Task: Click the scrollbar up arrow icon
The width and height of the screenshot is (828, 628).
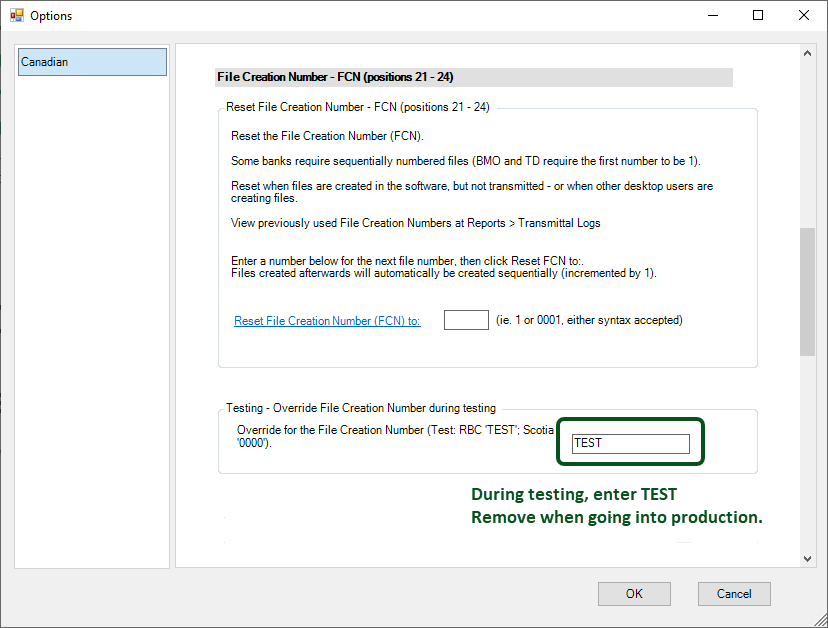Action: click(807, 52)
